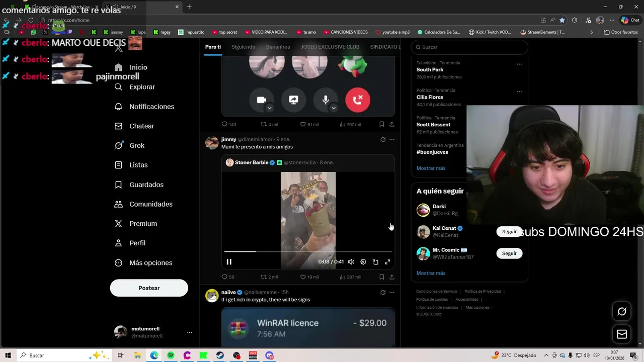Click red hang-up call button in image
The height and width of the screenshot is (362, 644).
(358, 100)
